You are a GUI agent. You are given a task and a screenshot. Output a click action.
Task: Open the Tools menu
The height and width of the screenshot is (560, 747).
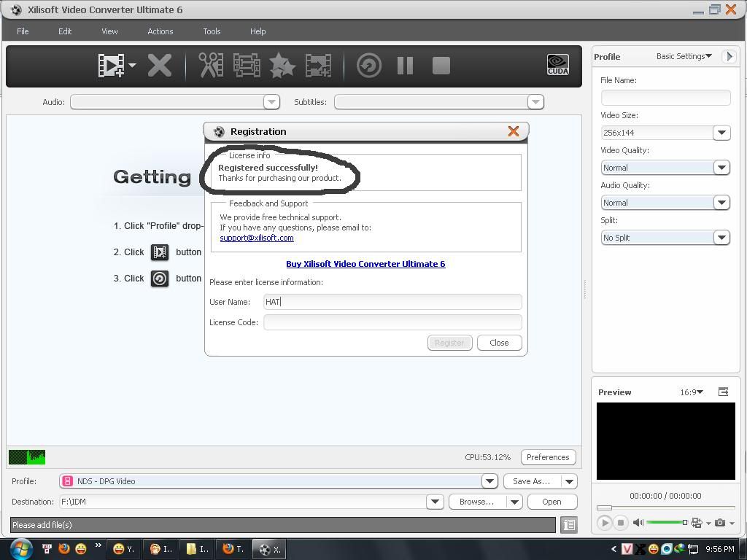212,31
